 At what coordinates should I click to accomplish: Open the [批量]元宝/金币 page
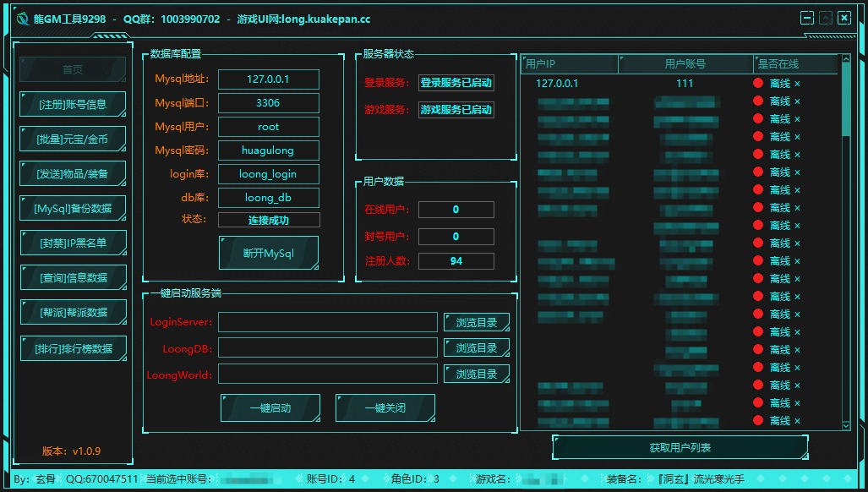point(73,139)
